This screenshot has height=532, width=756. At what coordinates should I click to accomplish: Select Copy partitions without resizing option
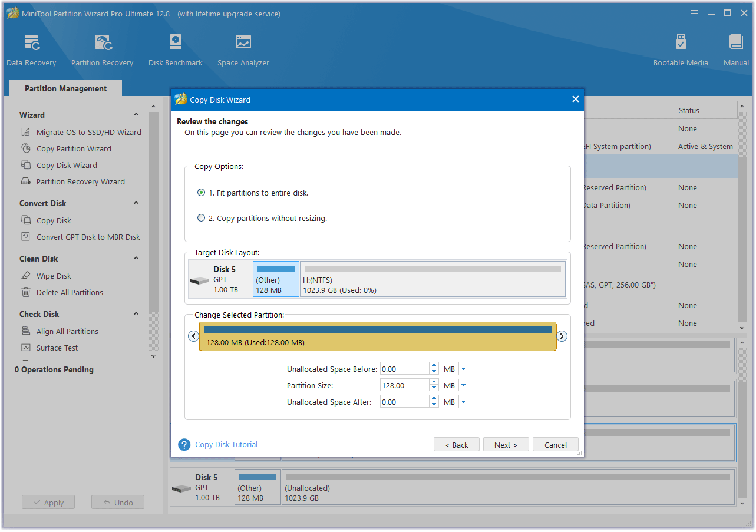[x=262, y=218]
